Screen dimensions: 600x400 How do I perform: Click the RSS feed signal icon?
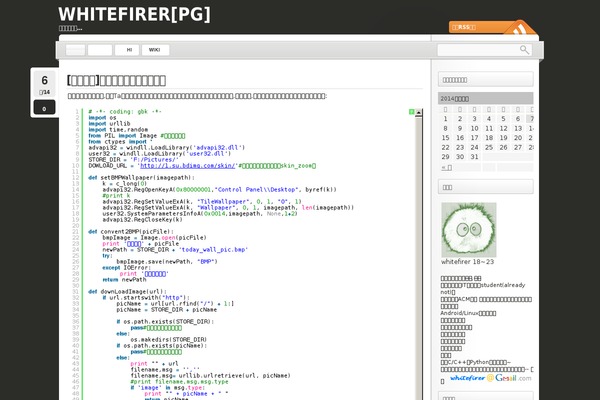pos(520,28)
